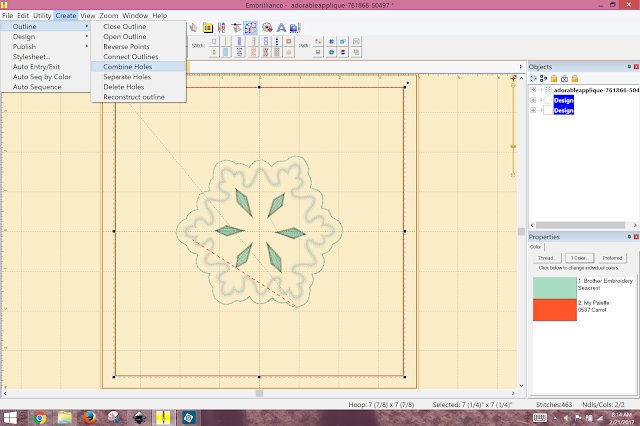Activate the highlighted point-editing tool in toolbar

pyautogui.click(x=251, y=28)
